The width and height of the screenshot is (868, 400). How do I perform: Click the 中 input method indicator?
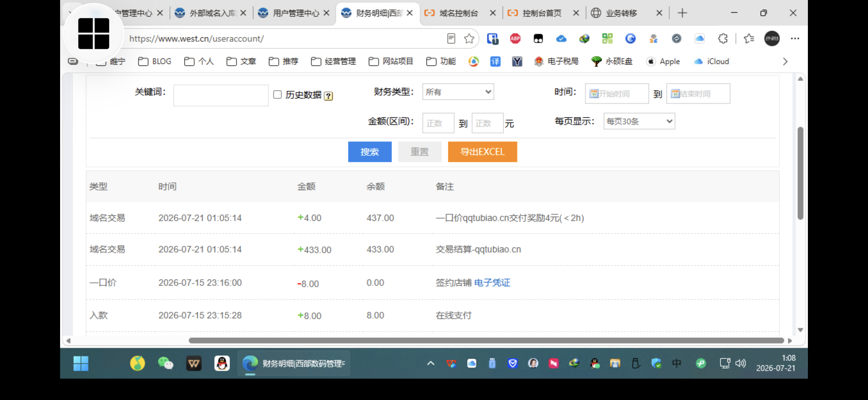tap(676, 363)
